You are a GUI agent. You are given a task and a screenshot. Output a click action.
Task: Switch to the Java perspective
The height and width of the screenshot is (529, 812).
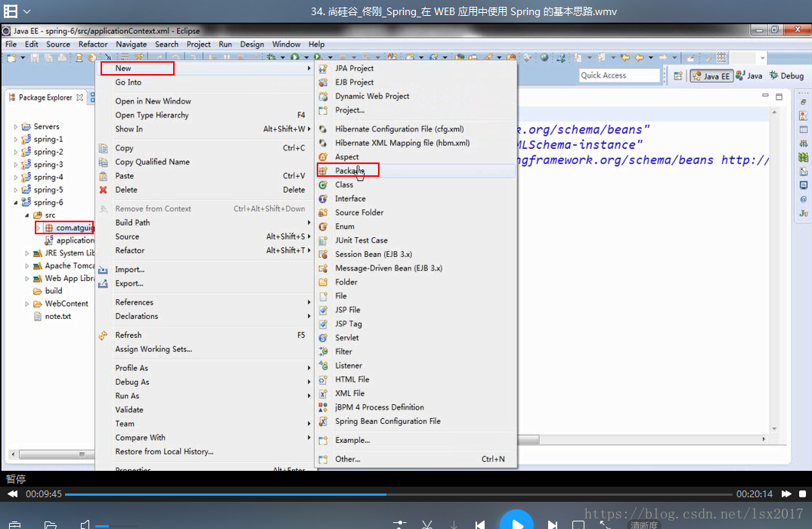tap(748, 76)
